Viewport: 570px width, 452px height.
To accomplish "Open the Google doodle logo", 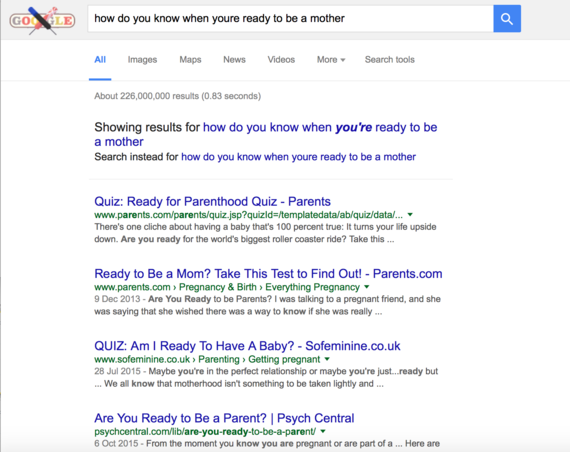I will pos(43,20).
